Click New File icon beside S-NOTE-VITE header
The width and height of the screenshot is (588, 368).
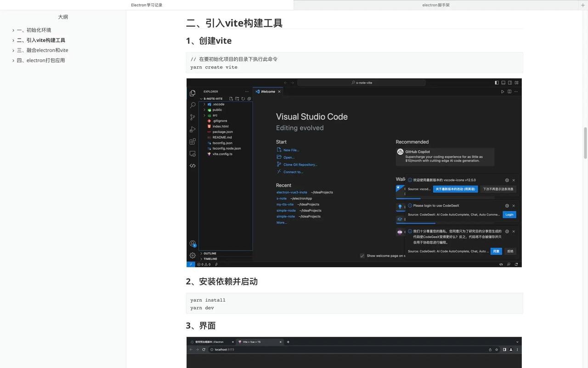pyautogui.click(x=231, y=98)
